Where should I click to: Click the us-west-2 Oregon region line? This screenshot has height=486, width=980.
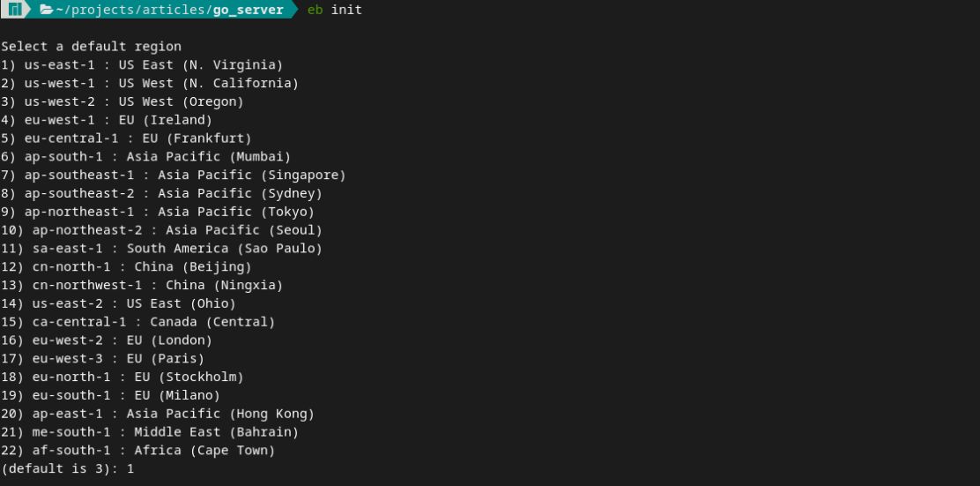[122, 101]
